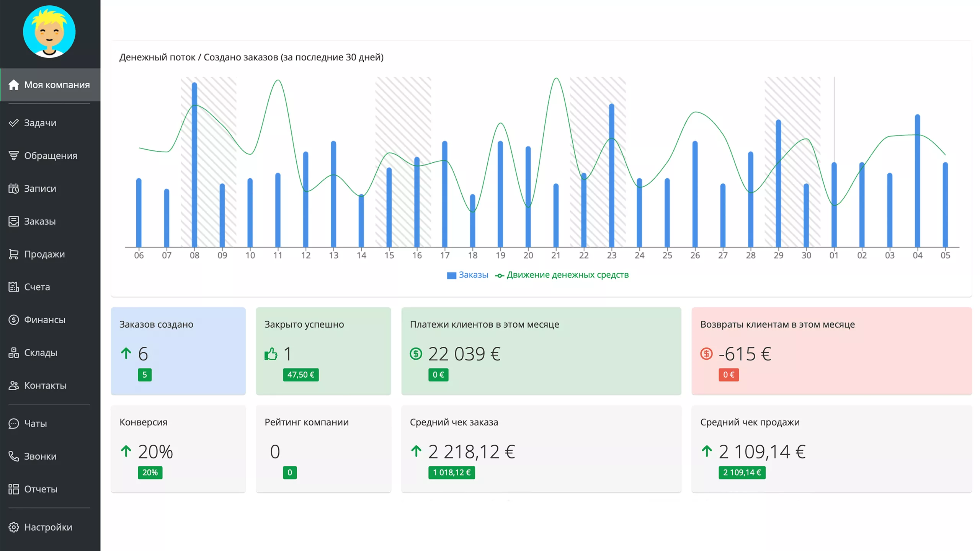This screenshot has width=980, height=551.
Task: Click the user avatar picture
Action: (x=49, y=32)
